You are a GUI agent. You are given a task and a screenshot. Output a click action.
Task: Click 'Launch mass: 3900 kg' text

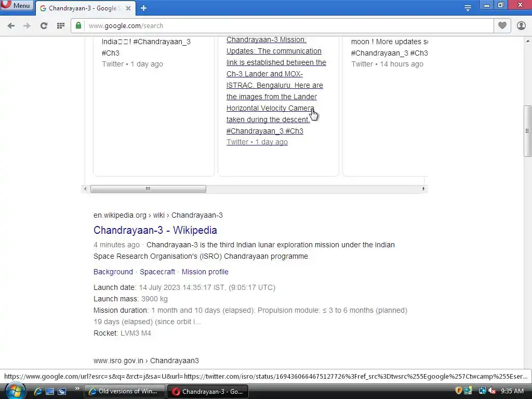(130, 299)
